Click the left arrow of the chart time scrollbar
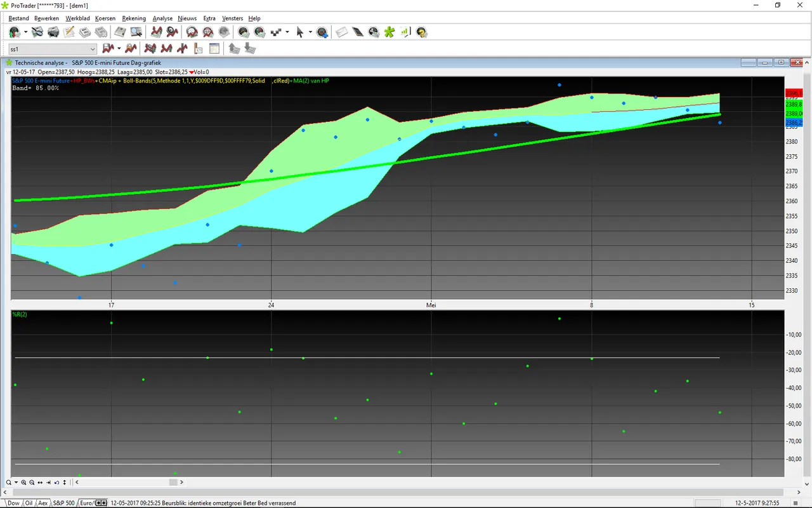Screen dimensions: 812x508 click(77, 483)
